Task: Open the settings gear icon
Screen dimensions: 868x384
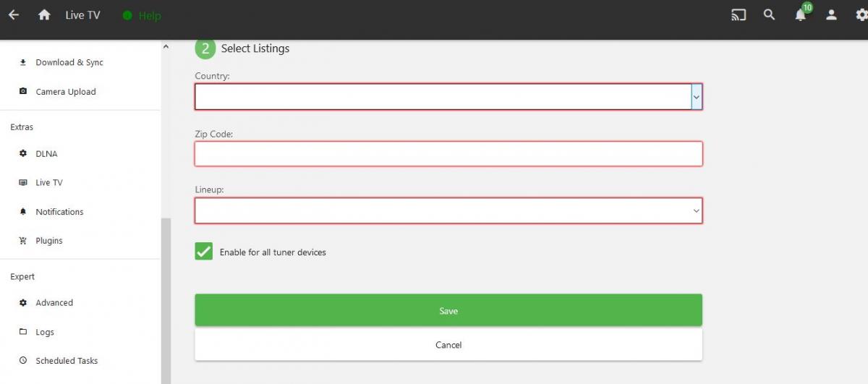Action: pyautogui.click(x=861, y=14)
